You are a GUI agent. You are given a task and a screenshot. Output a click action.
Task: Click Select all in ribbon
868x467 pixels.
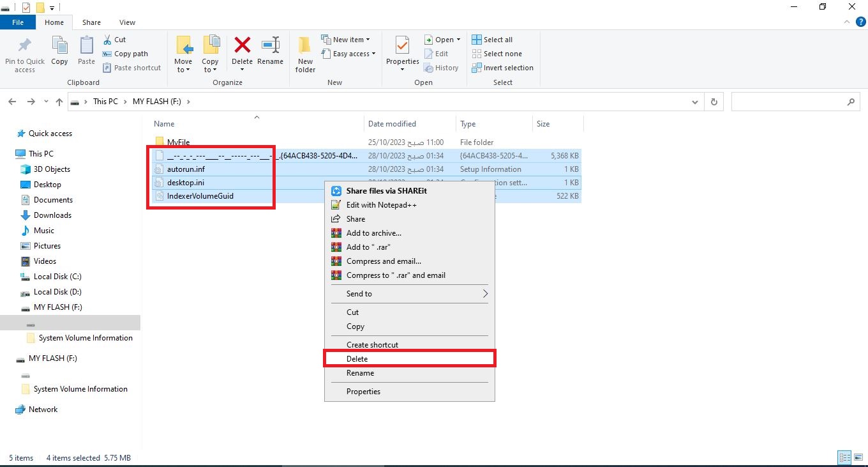tap(497, 40)
